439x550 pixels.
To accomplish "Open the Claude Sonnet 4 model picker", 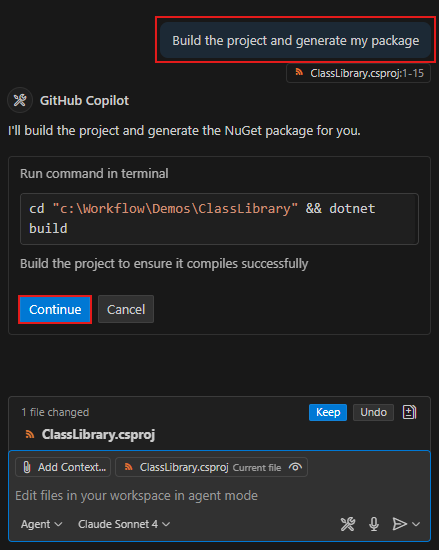I will click(x=124, y=524).
